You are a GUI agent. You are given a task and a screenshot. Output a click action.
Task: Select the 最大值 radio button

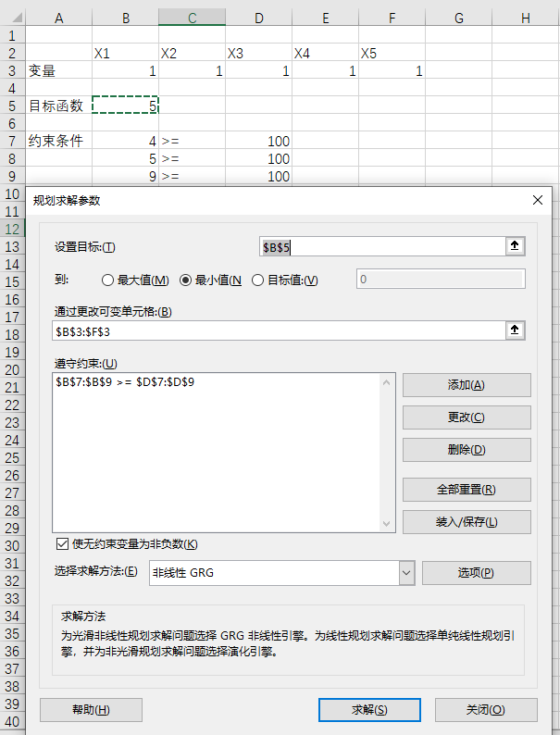pos(108,280)
